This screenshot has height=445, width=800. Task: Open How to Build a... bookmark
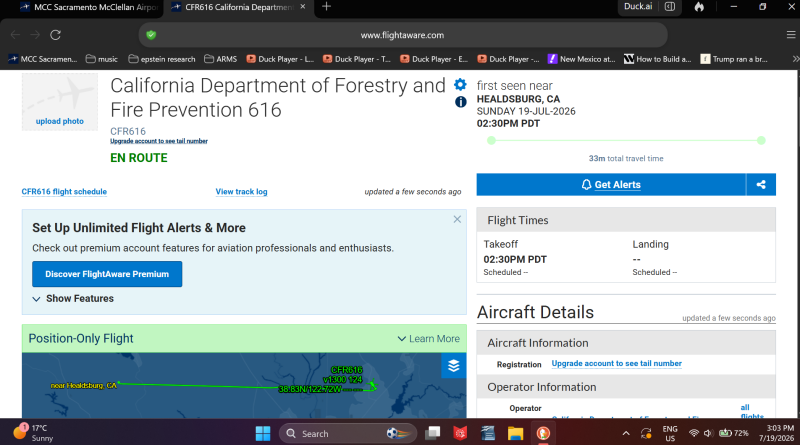point(658,59)
